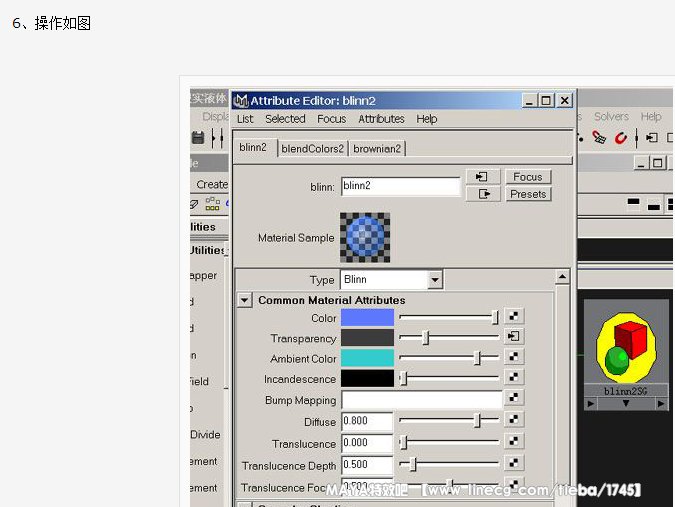Click the Material Sample sphere thumbnail
675x507 pixels.
point(365,238)
